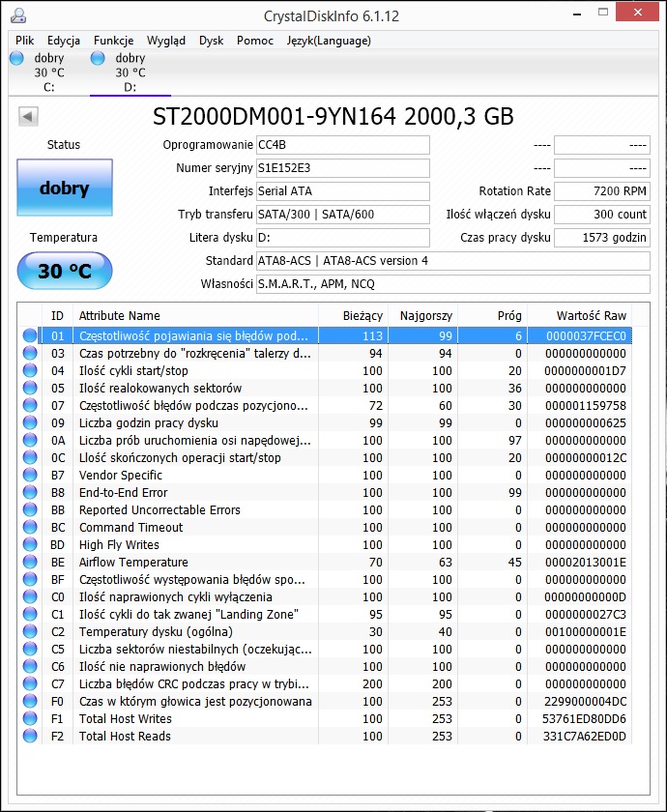The height and width of the screenshot is (812, 667).
Task: Click the status orb for attribute 04
Action: click(x=30, y=371)
